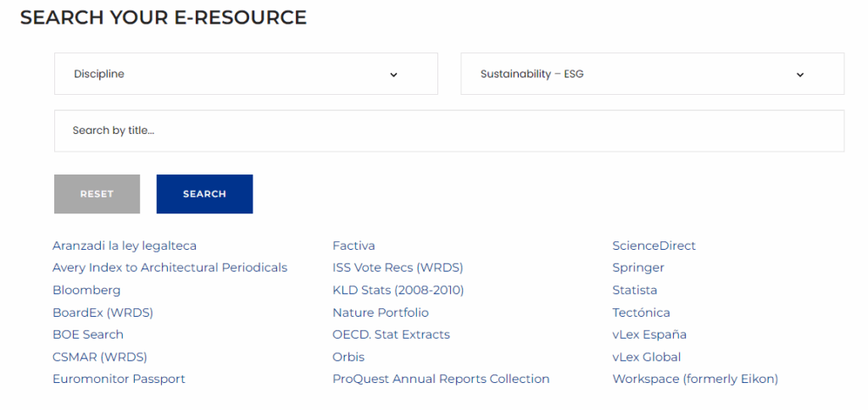
Task: Go to OECD. Stat Extracts
Action: pyautogui.click(x=391, y=335)
